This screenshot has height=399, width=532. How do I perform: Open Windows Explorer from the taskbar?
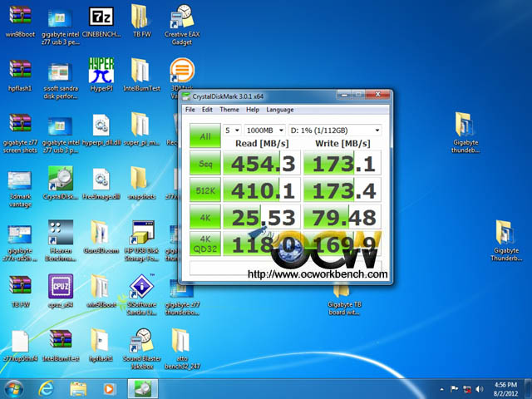coord(78,389)
